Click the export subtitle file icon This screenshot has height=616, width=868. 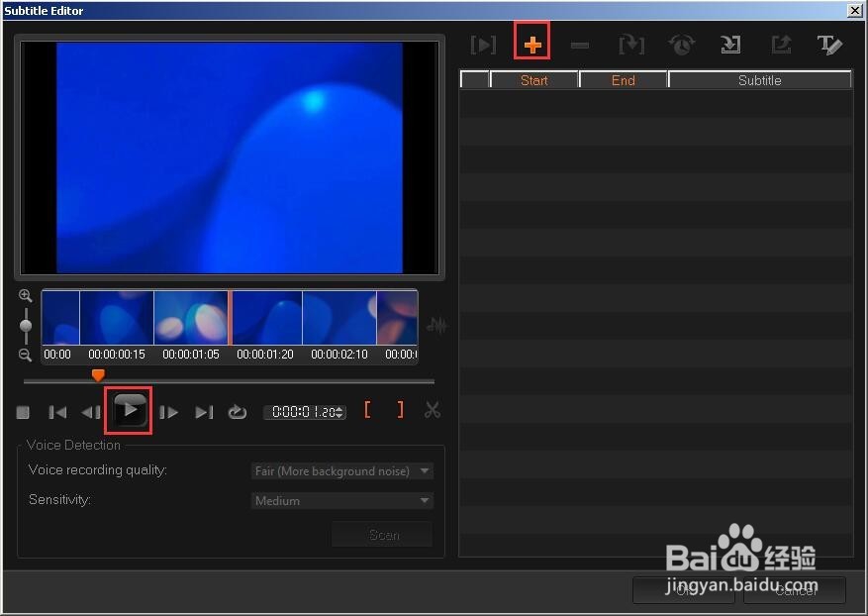point(781,45)
